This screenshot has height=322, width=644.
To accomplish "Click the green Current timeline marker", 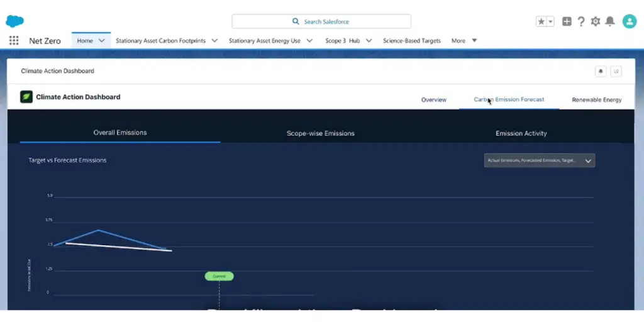I will pyautogui.click(x=219, y=277).
